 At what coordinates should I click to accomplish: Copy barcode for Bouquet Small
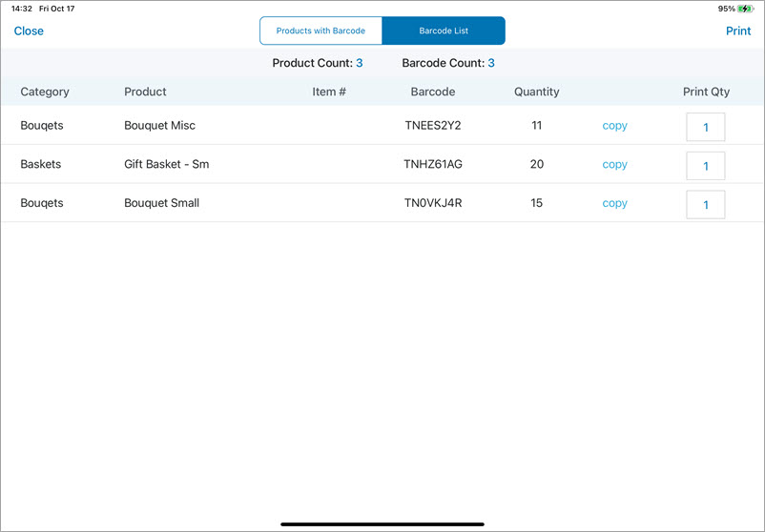click(x=614, y=203)
